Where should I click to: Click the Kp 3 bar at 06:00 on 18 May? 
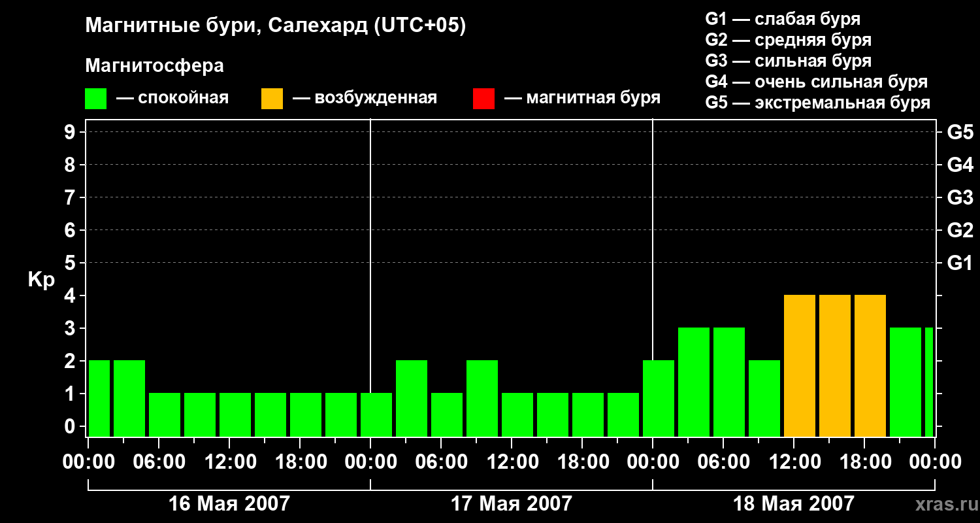[729, 382]
